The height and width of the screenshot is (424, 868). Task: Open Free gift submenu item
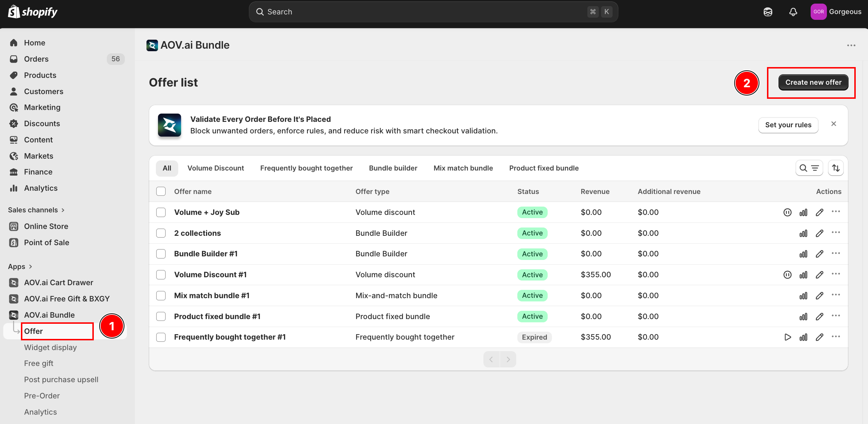[39, 363]
